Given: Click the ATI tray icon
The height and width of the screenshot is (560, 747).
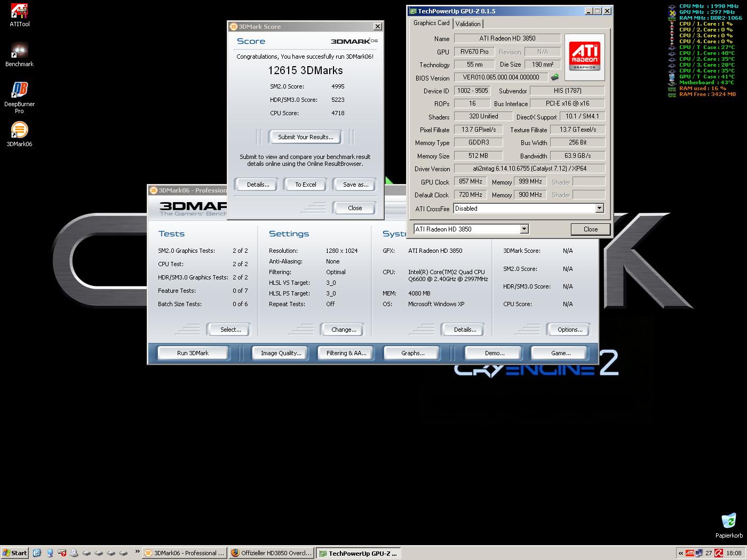Looking at the screenshot, I should click(690, 553).
